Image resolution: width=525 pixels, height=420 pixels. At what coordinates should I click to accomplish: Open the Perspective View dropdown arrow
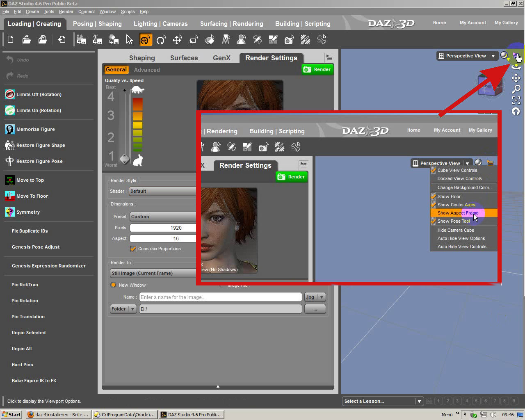pos(493,56)
